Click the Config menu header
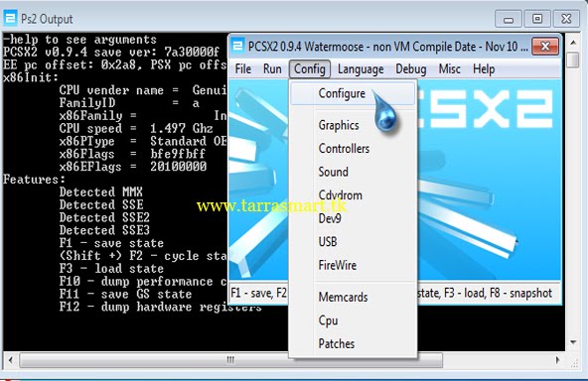The image size is (588, 381). click(309, 68)
